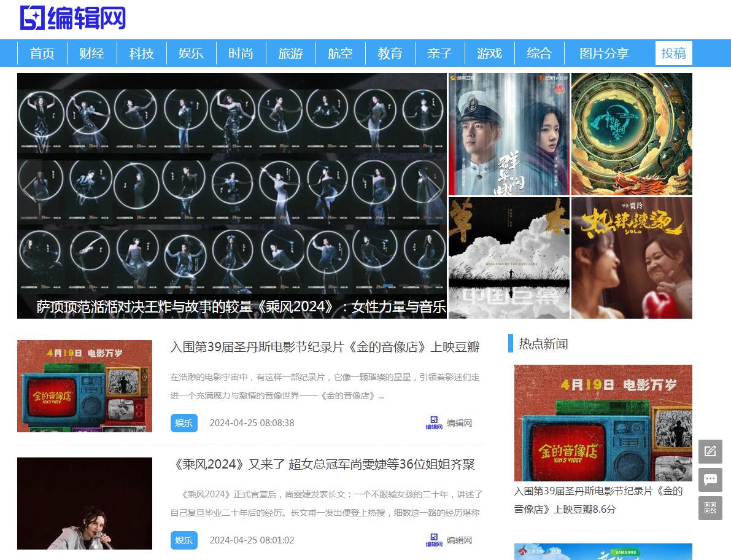731x560 pixels.
Task: Open the green dragon circular poster
Action: pyautogui.click(x=632, y=134)
